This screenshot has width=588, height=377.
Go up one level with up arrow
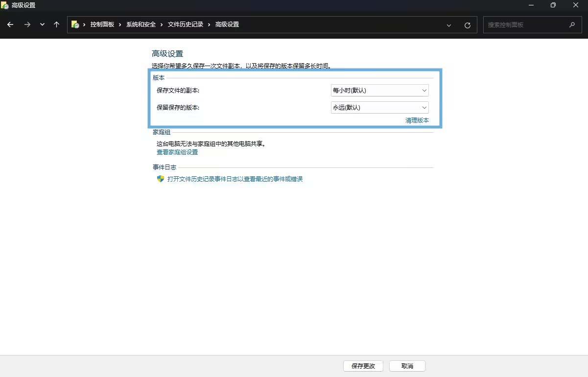[x=57, y=24]
